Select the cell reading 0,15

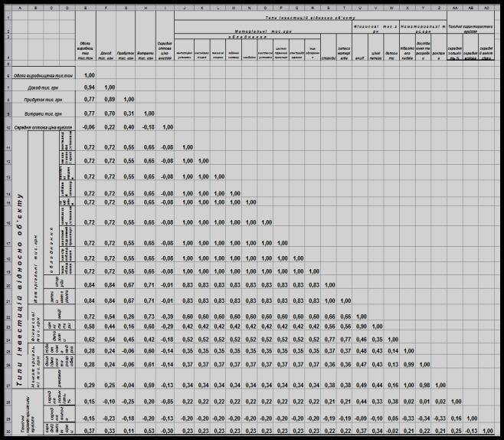[86, 398]
